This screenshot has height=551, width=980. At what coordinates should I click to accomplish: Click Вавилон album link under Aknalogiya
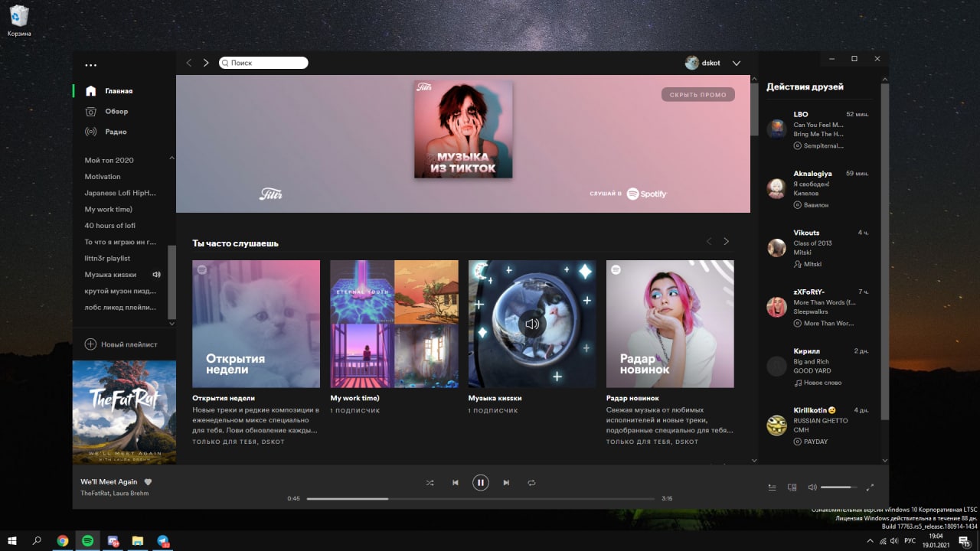pos(816,205)
